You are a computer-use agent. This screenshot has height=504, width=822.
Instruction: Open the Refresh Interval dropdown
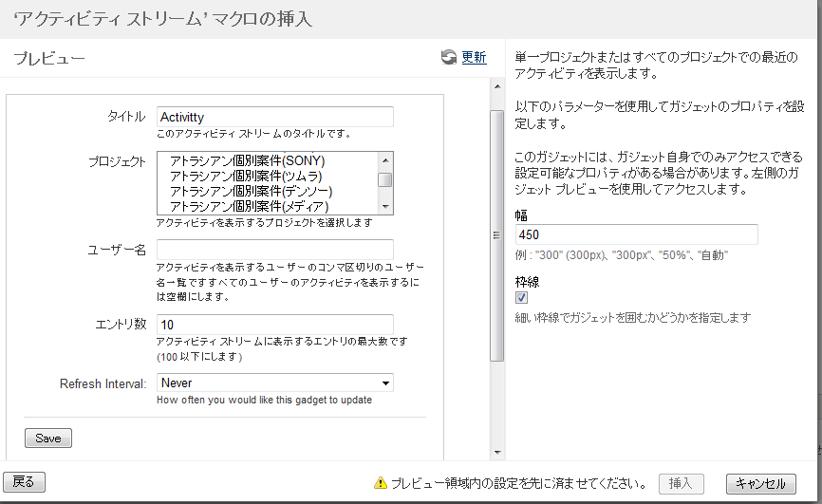[x=274, y=383]
